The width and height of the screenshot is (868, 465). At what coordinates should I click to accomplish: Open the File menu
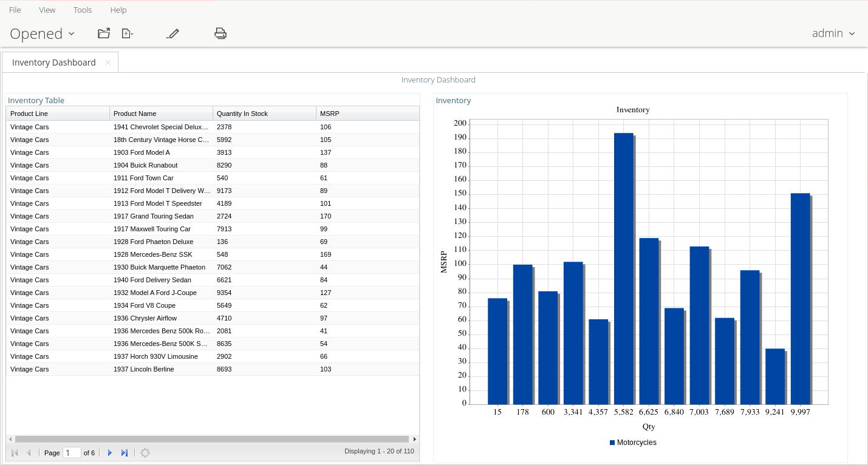click(15, 10)
